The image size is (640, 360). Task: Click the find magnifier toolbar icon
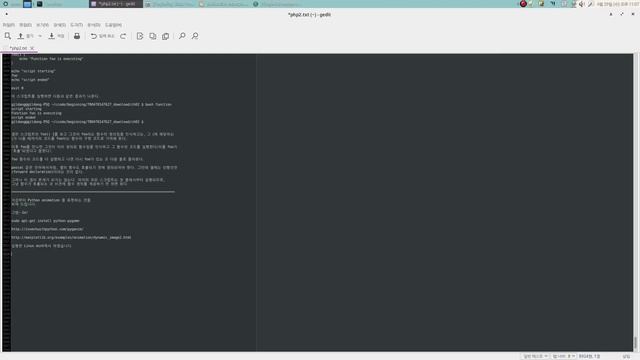point(182,36)
